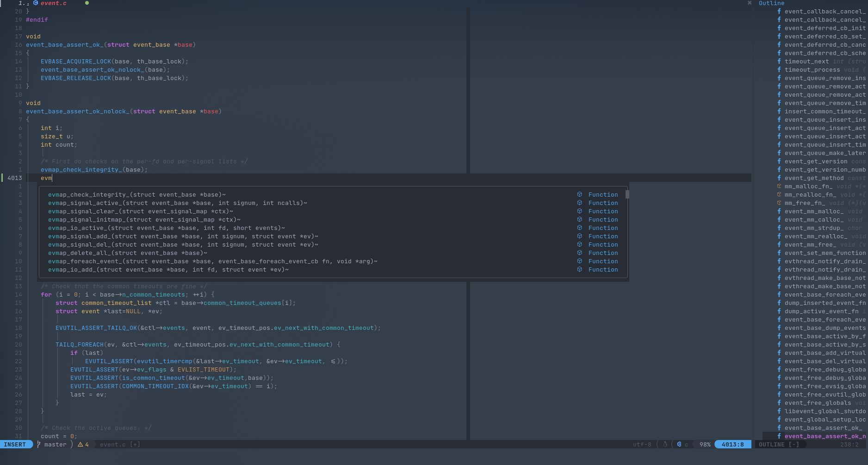
Task: Click the INSERT mode indicator
Action: (15, 445)
